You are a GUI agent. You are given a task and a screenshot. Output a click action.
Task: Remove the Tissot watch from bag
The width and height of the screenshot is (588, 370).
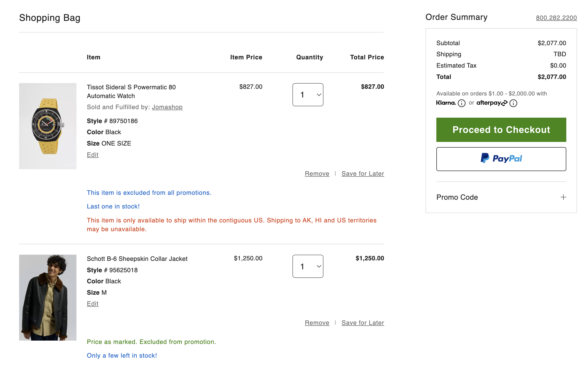coord(317,174)
